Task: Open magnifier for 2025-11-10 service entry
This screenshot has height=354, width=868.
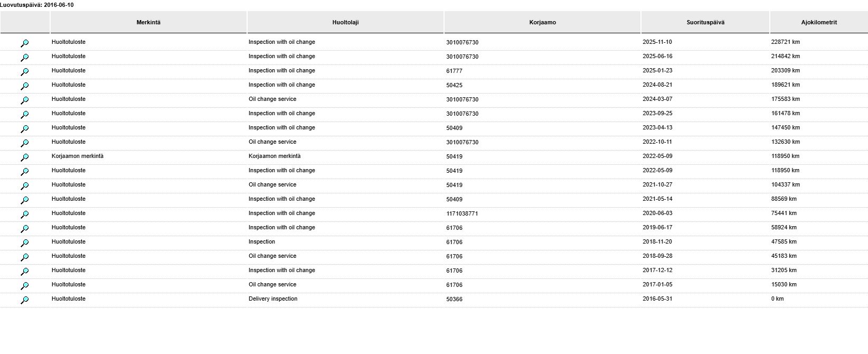Action: 24,43
